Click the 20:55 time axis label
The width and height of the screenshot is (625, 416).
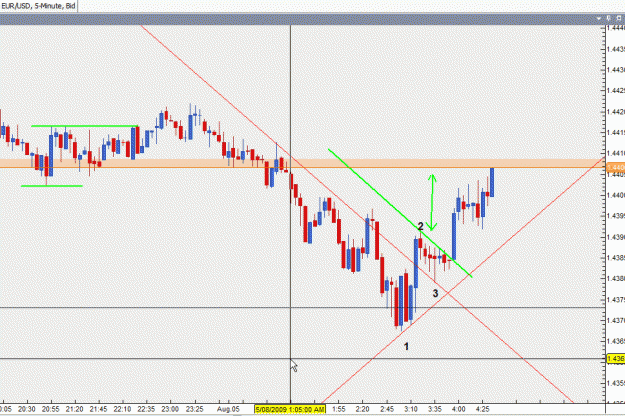pyautogui.click(x=51, y=409)
